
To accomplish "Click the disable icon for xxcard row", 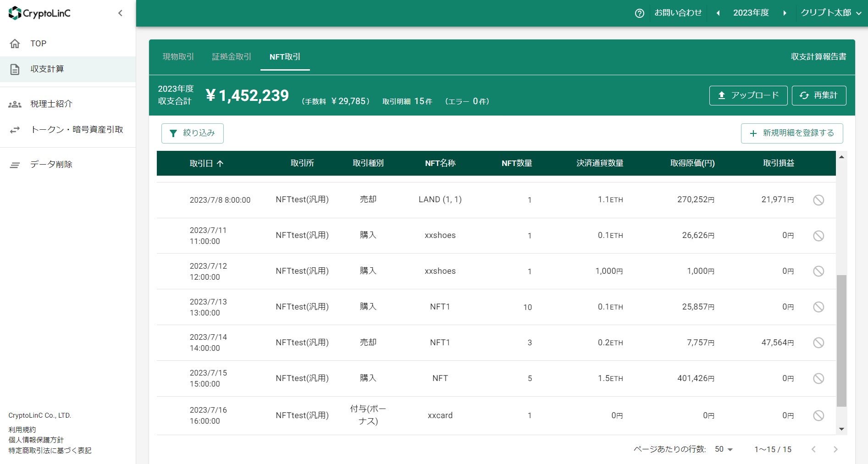I will click(x=818, y=415).
